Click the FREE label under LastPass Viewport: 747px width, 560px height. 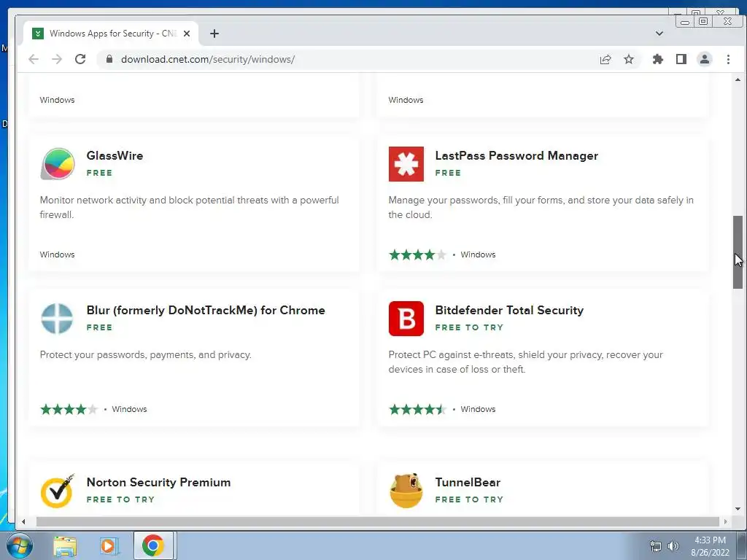(x=449, y=173)
